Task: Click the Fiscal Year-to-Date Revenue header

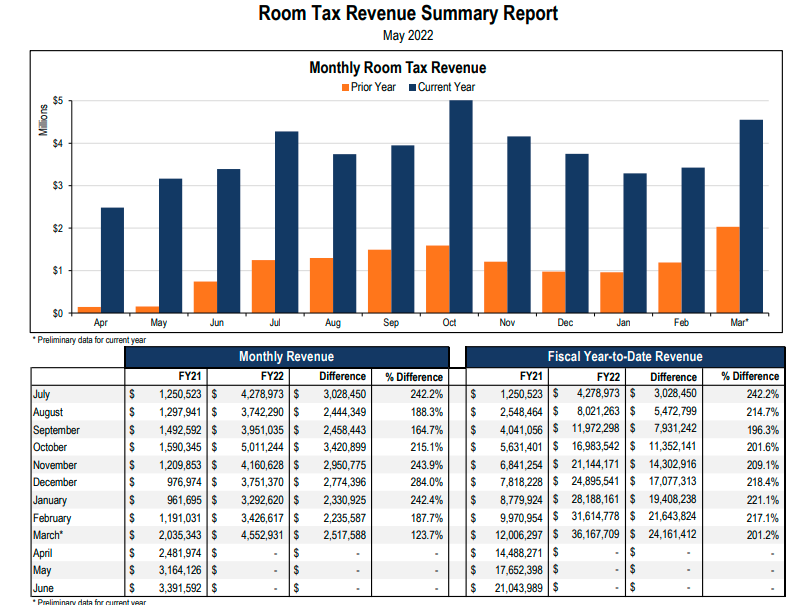Action: pyautogui.click(x=625, y=356)
